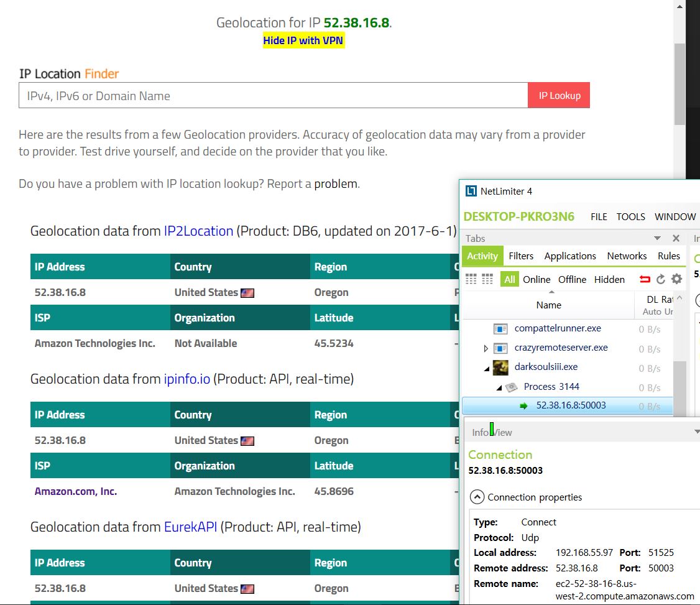Click the local port 51525 value
Image resolution: width=700 pixels, height=605 pixels.
pyautogui.click(x=661, y=552)
